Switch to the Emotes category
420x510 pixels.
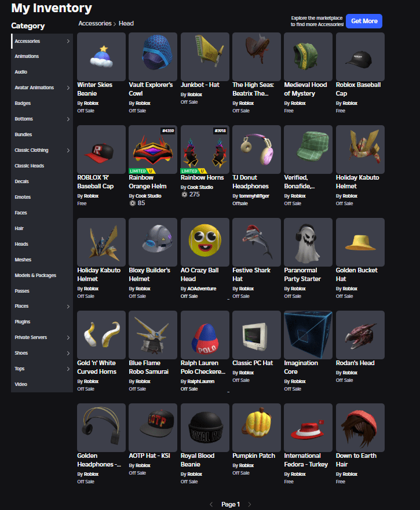(23, 197)
